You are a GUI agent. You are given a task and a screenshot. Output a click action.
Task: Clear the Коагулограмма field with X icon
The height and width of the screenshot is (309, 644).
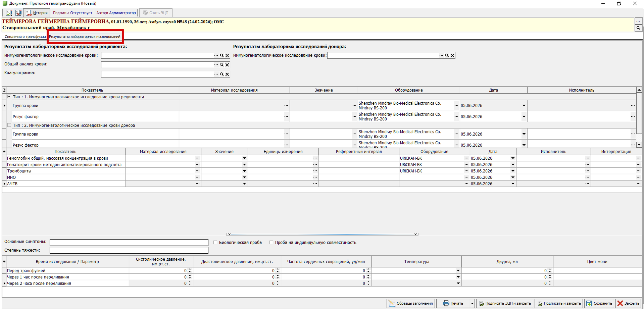(227, 74)
